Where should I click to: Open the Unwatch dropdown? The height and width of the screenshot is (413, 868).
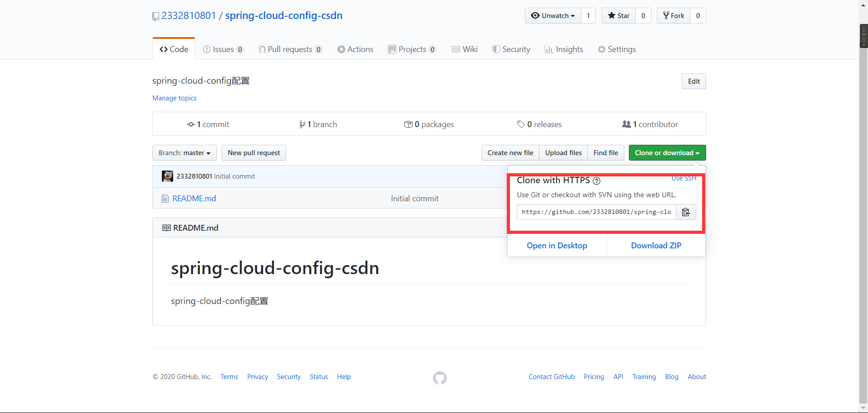(553, 16)
